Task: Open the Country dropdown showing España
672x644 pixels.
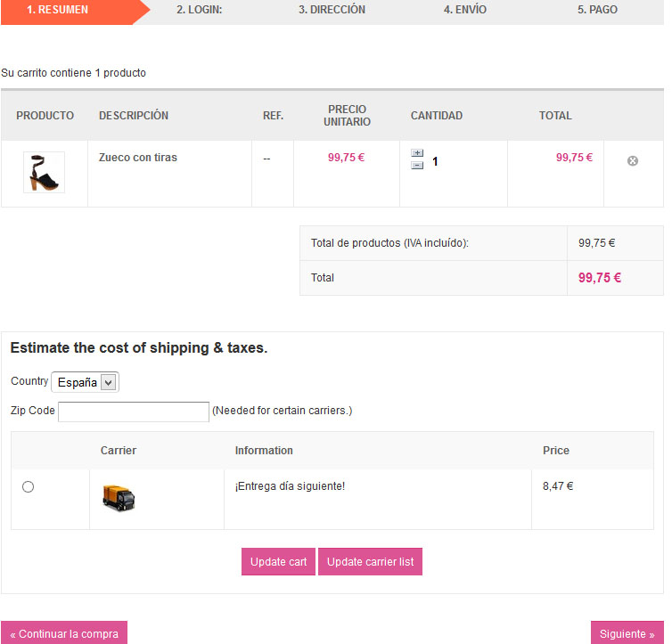Action: coord(85,382)
